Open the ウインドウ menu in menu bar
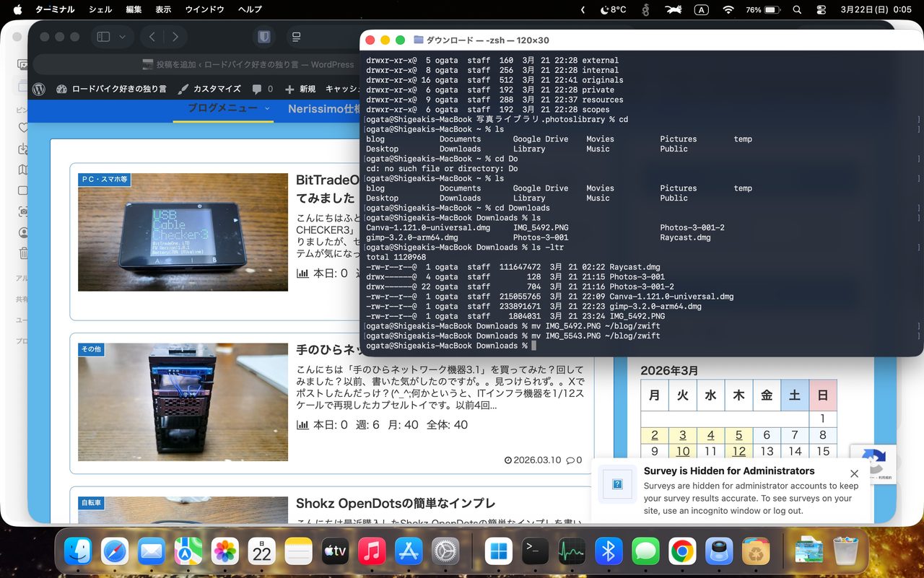This screenshot has width=924, height=578. pos(204,10)
